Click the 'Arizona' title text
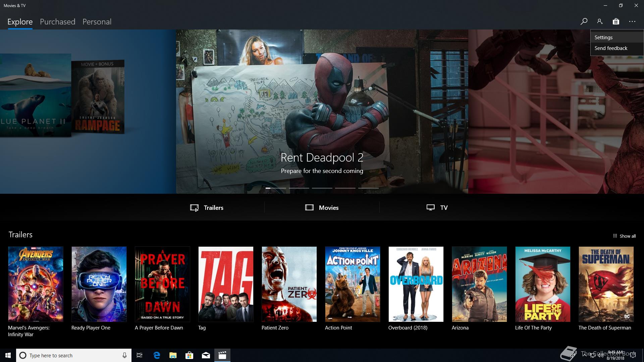 click(x=460, y=328)
